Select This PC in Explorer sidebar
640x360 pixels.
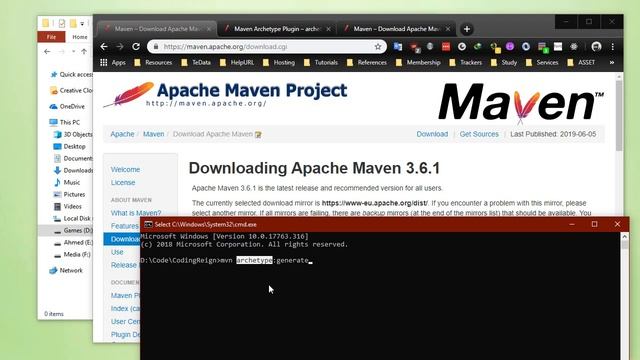tap(64, 122)
